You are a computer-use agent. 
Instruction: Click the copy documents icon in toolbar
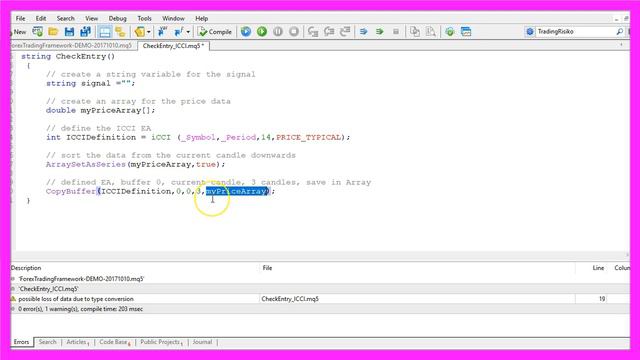click(x=415, y=31)
